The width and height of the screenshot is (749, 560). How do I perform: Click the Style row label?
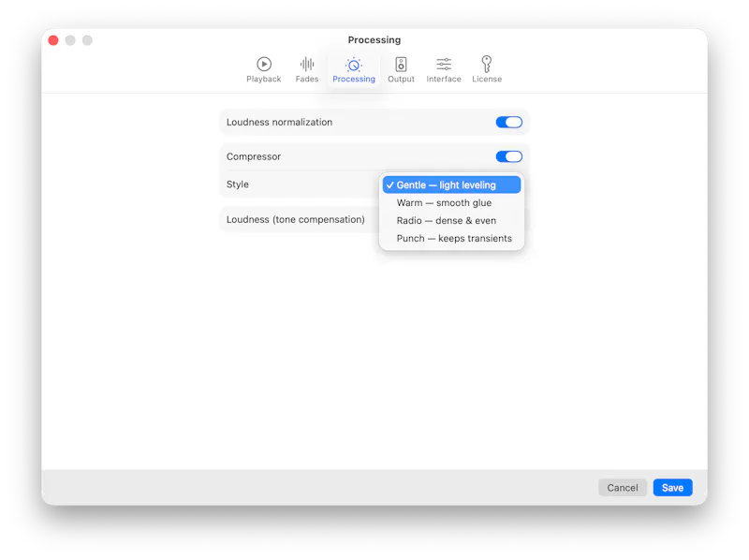(238, 184)
